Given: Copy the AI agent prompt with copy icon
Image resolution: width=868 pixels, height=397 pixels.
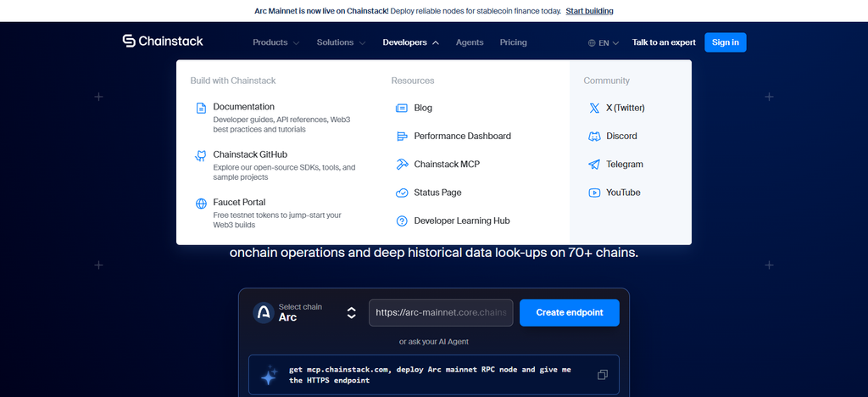Looking at the screenshot, I should point(603,375).
